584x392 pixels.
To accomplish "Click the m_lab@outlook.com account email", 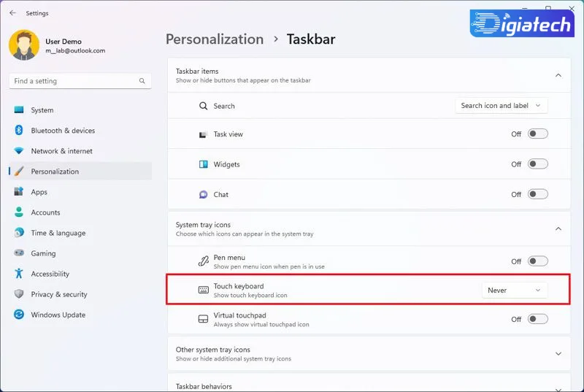I will pyautogui.click(x=75, y=50).
